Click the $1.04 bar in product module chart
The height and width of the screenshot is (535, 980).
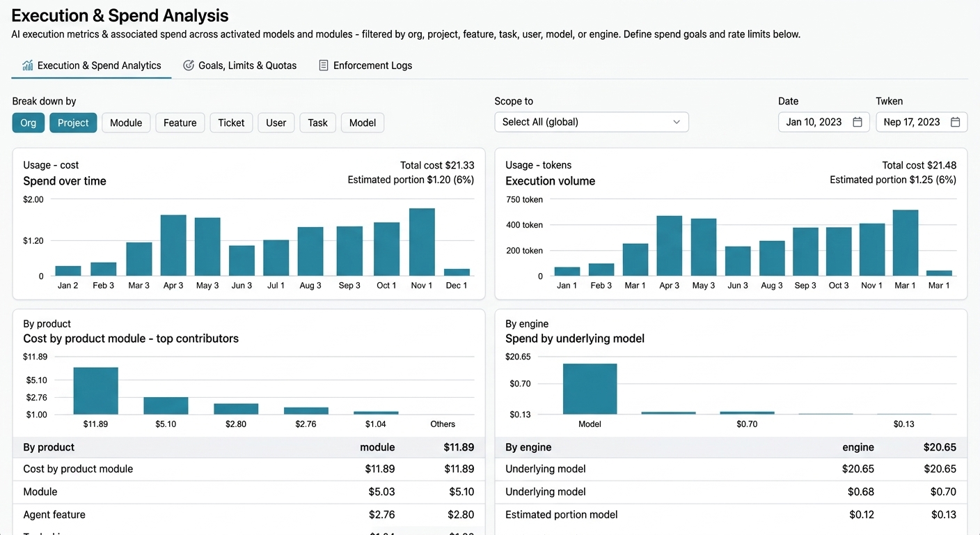[376, 413]
